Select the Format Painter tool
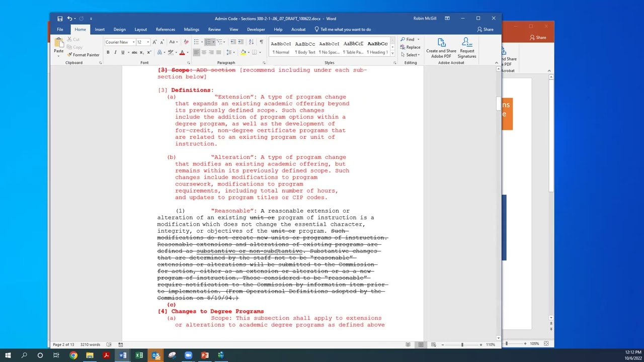 coord(83,55)
